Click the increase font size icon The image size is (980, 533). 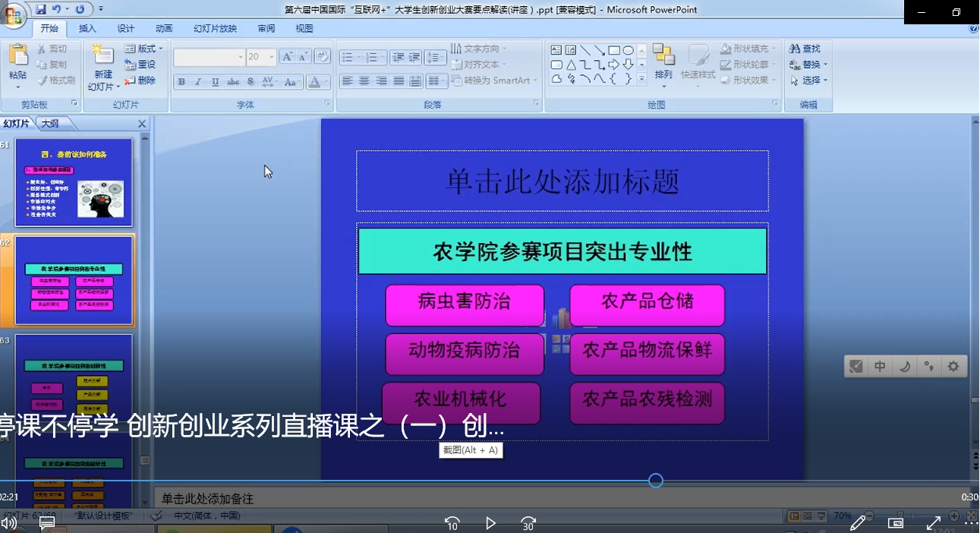(287, 57)
